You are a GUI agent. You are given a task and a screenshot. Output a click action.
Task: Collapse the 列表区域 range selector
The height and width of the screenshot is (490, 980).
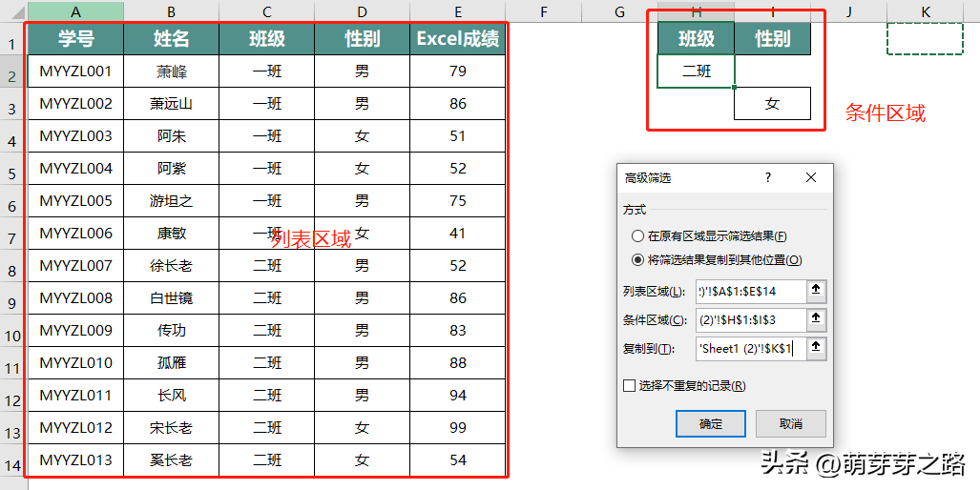(x=816, y=291)
